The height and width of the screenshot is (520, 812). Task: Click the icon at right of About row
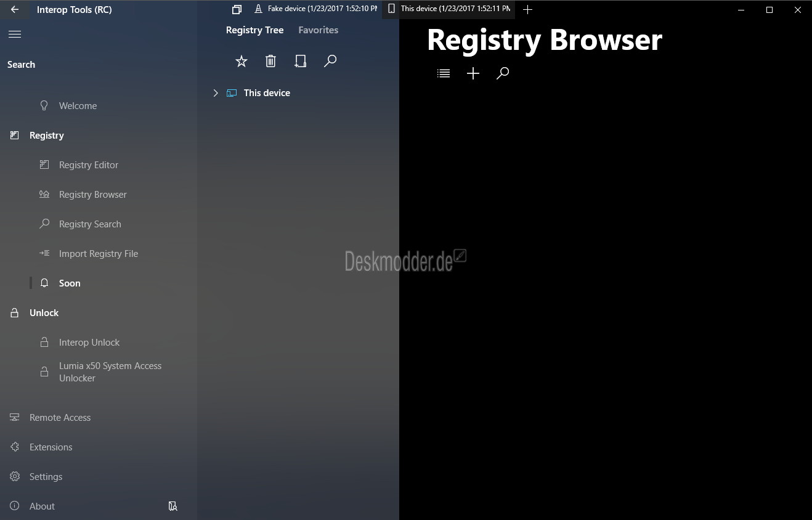tap(173, 506)
